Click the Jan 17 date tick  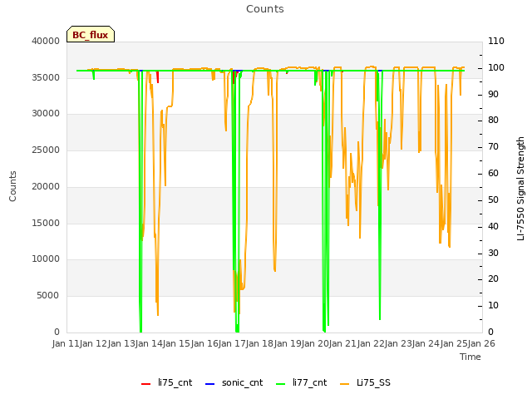pyautogui.click(x=233, y=343)
